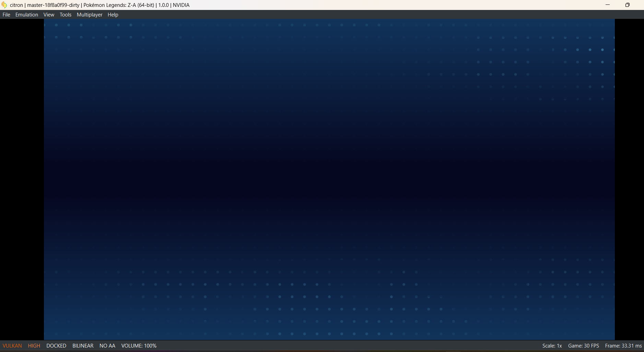Click the Frame: 33.31 ms indicator
This screenshot has width=644, height=352.
(x=623, y=346)
